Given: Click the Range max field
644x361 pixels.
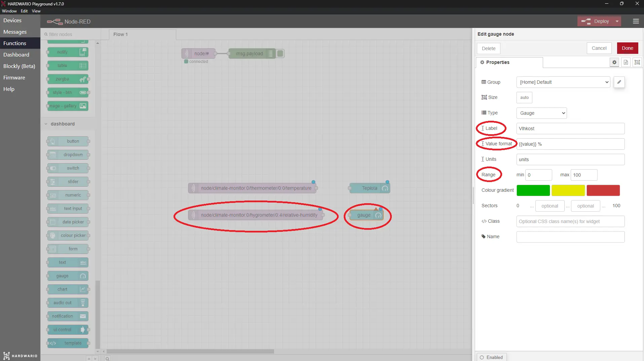Looking at the screenshot, I should click(x=584, y=175).
